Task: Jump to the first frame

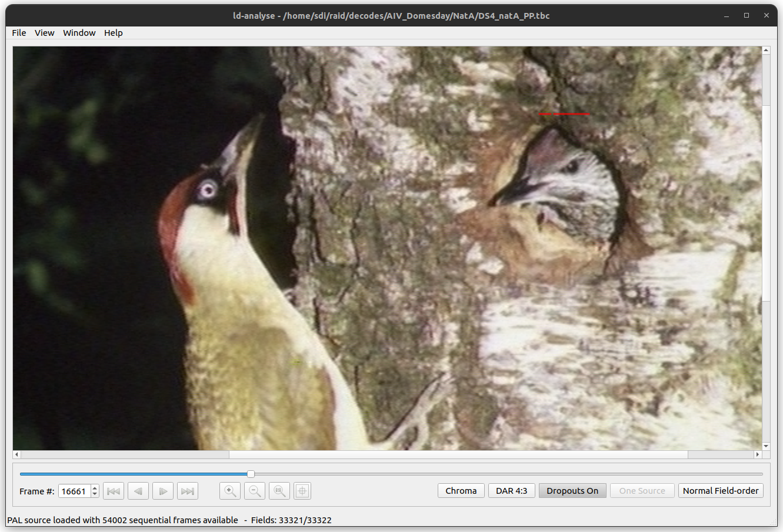Action: click(114, 491)
